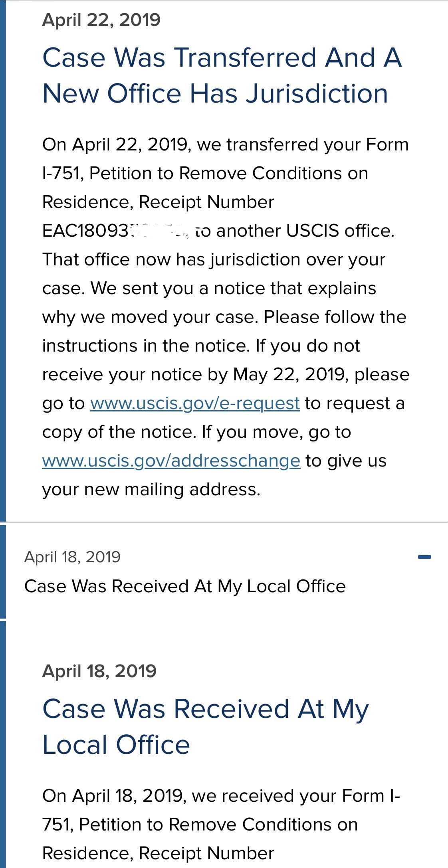Tap the blue vertical bar beside the transferred case entry
This screenshot has height=868, width=448.
(3, 259)
